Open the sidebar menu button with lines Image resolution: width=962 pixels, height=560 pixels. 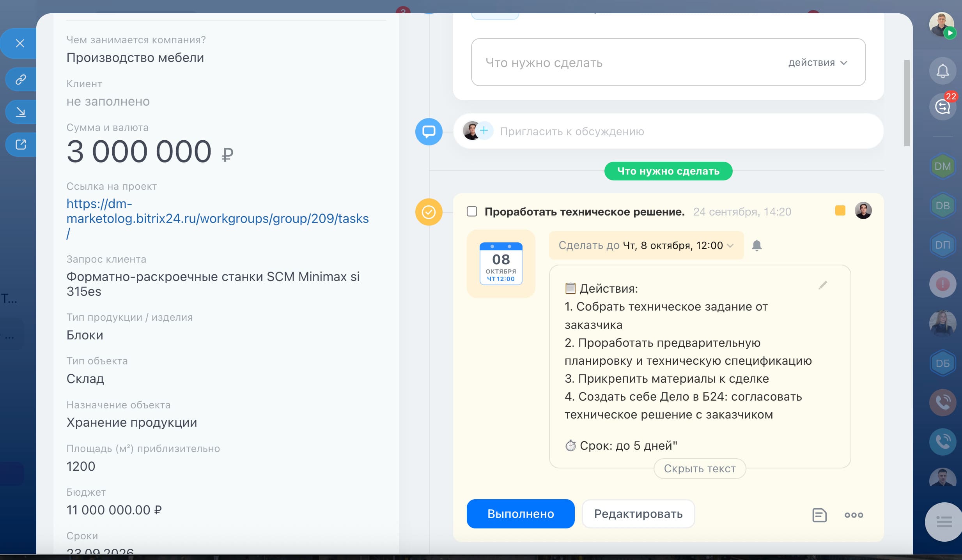(944, 522)
